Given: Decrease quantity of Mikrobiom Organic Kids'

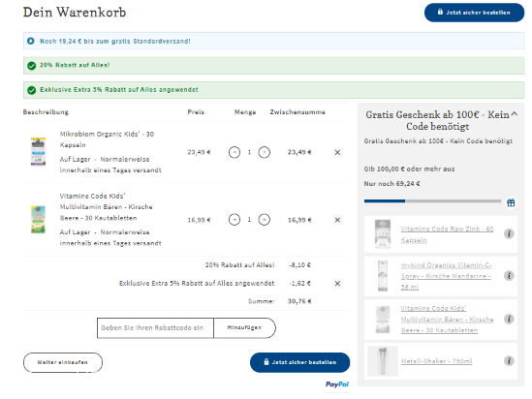Looking at the screenshot, I should [x=235, y=152].
